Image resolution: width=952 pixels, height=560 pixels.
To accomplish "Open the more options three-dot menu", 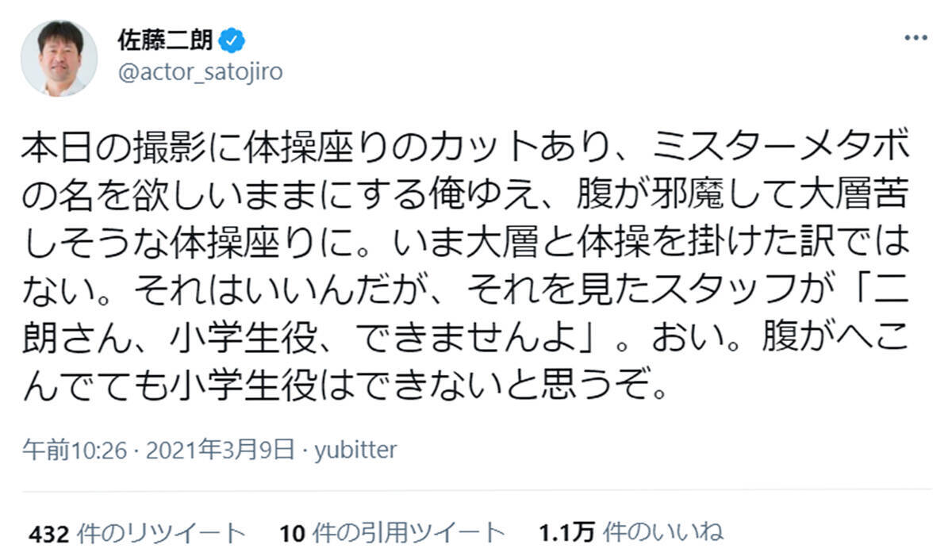I will 915,38.
